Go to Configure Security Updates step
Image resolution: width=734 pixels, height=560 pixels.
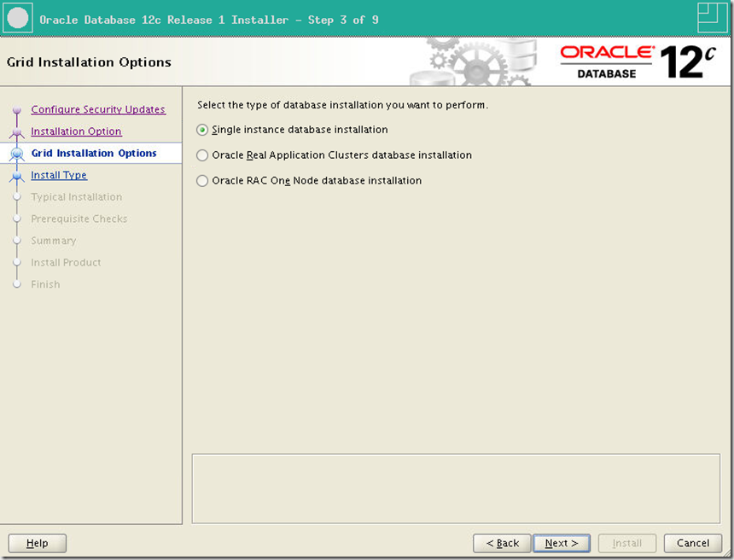pos(98,109)
